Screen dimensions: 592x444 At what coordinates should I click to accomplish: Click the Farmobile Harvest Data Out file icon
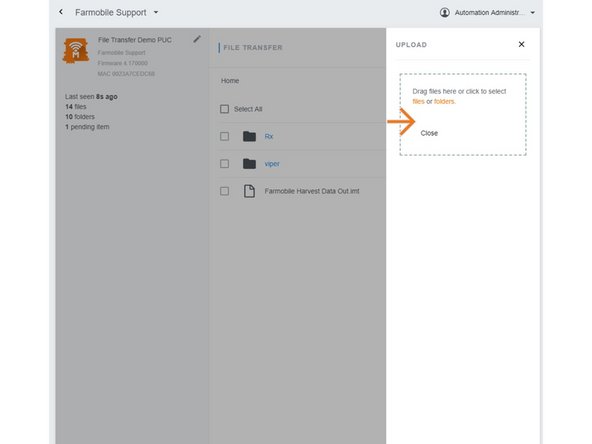[249, 191]
